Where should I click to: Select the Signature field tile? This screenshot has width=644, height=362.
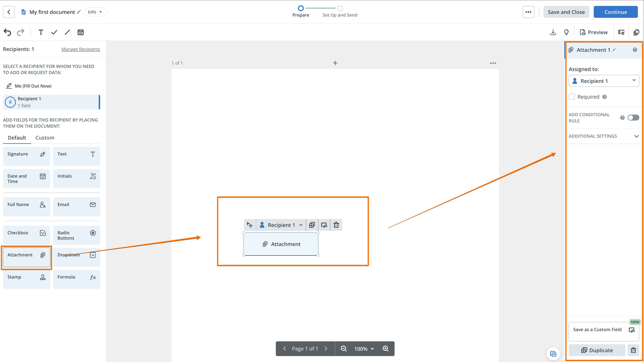point(26,156)
